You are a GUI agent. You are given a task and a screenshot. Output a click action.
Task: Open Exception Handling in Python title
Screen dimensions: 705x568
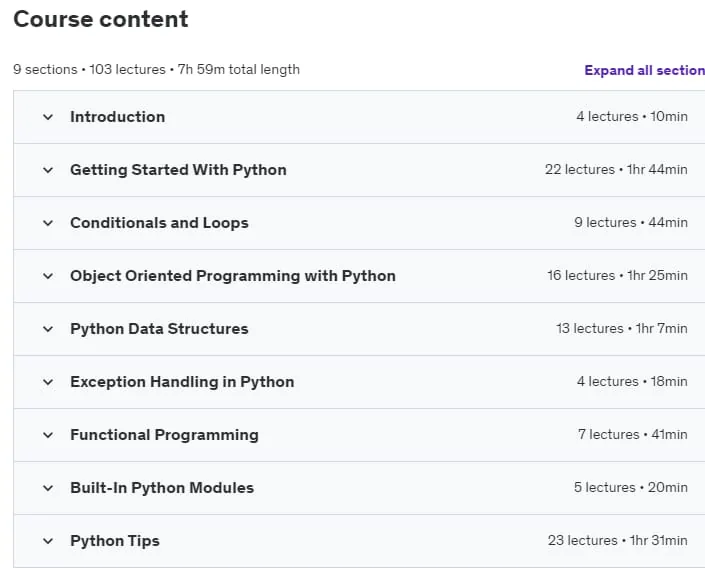click(x=182, y=382)
